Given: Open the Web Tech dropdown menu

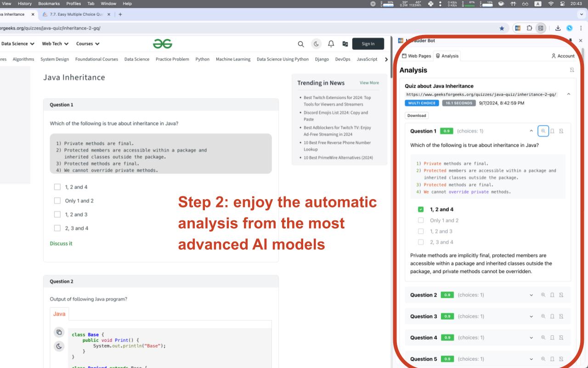Looking at the screenshot, I should (x=55, y=44).
